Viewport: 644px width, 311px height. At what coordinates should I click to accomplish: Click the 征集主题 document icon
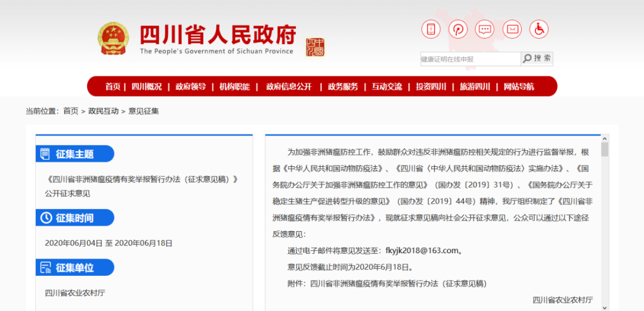click(45, 154)
